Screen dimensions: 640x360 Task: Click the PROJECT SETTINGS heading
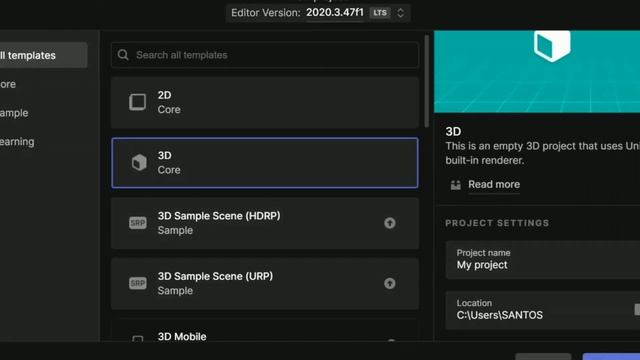coord(497,223)
